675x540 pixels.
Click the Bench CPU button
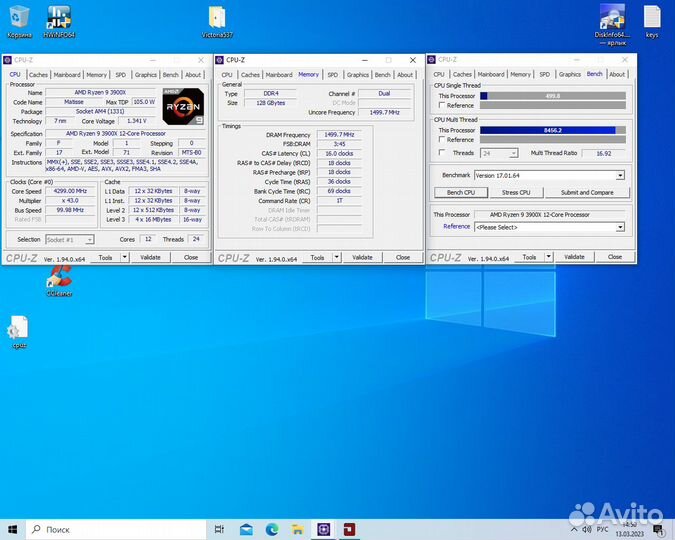461,192
